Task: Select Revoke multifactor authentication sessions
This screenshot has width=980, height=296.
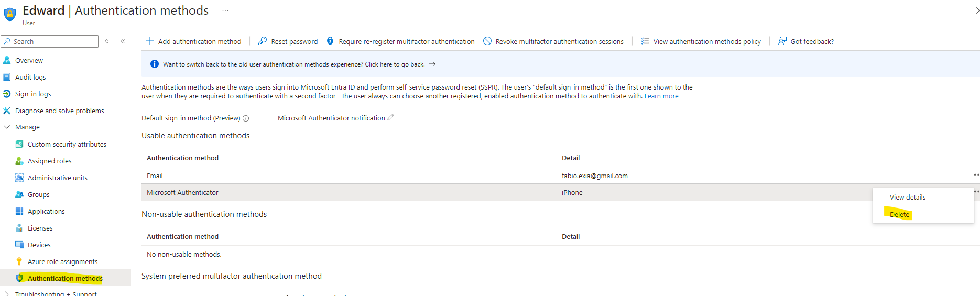Action: [560, 41]
